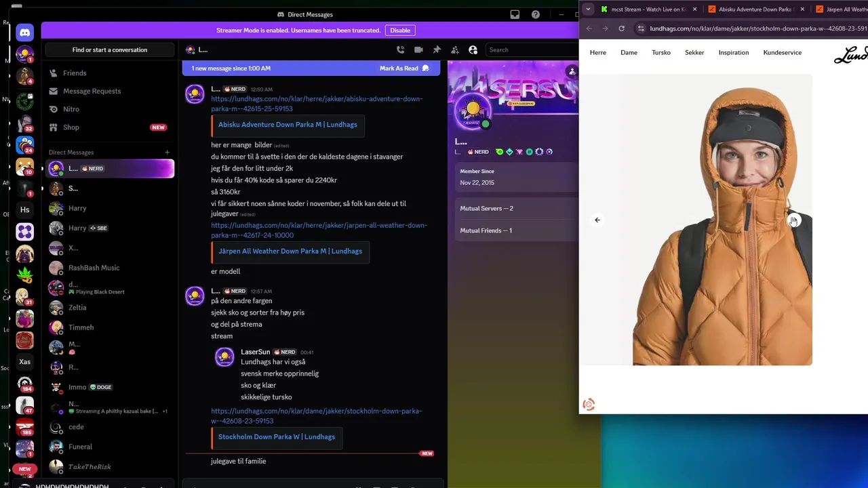The image size is (868, 488).
Task: Open the bee server icon with the 24 badge
Action: [25, 145]
